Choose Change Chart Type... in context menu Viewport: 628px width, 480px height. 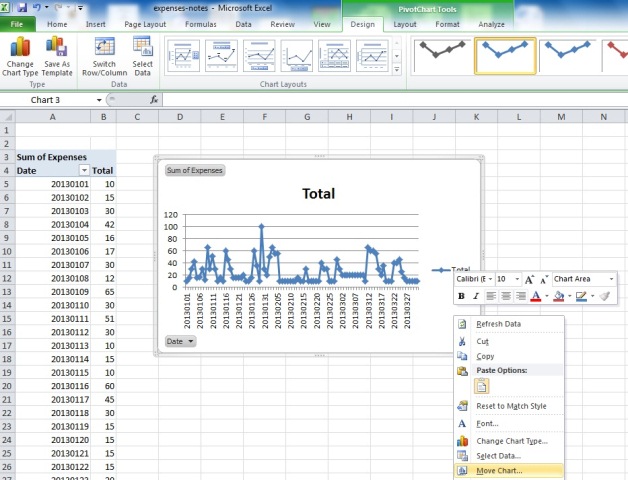509,441
